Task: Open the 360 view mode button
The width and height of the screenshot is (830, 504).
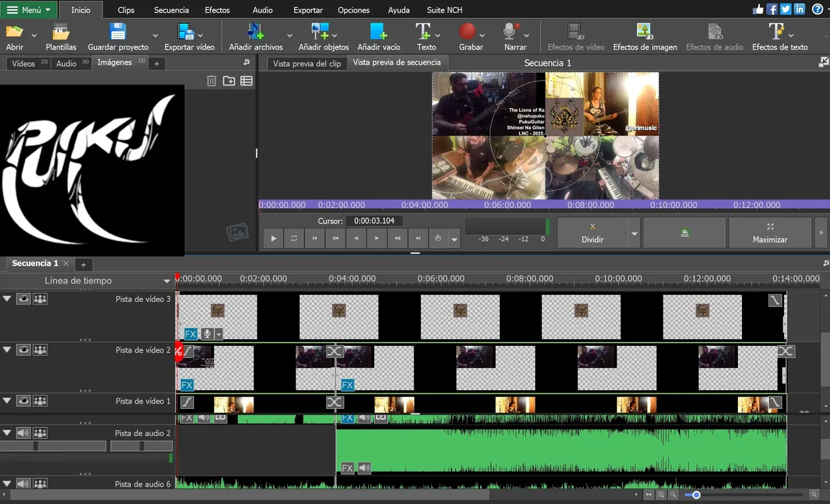Action: [684, 233]
